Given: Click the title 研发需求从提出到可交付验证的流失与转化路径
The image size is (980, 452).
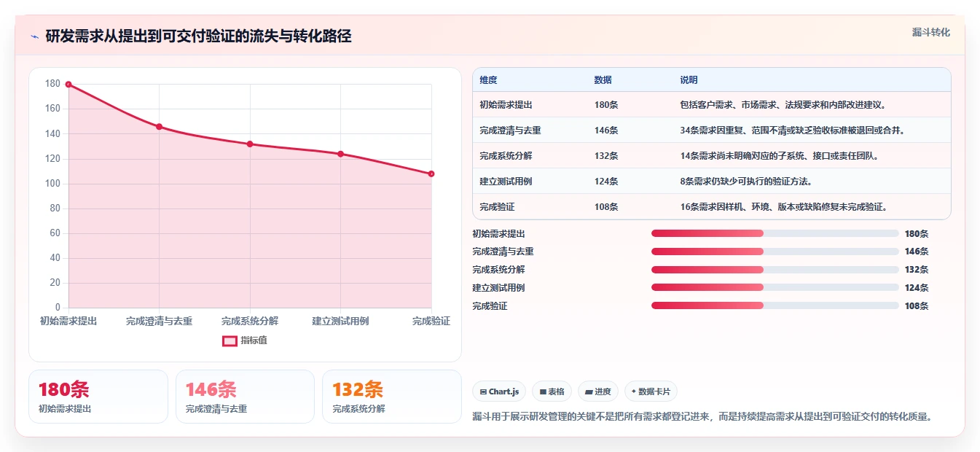Looking at the screenshot, I should click(x=198, y=36).
